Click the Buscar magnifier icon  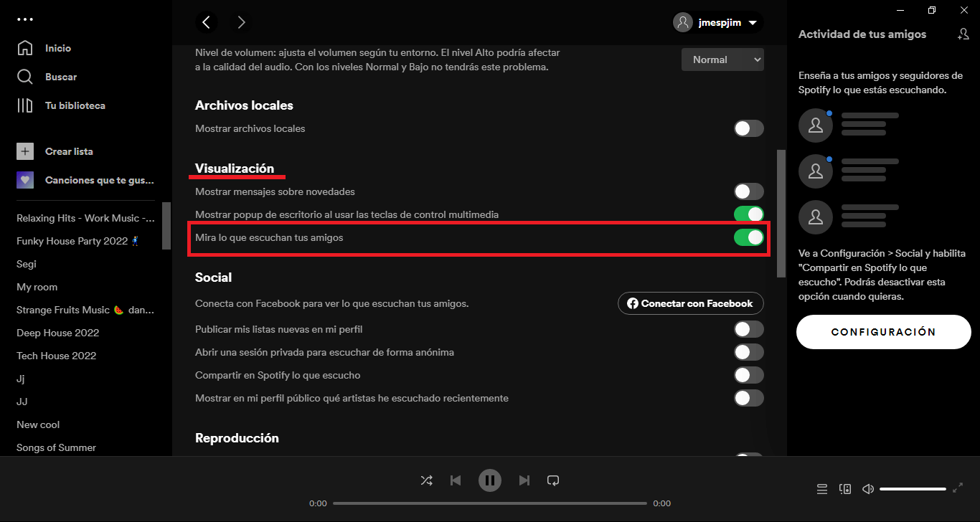tap(25, 77)
